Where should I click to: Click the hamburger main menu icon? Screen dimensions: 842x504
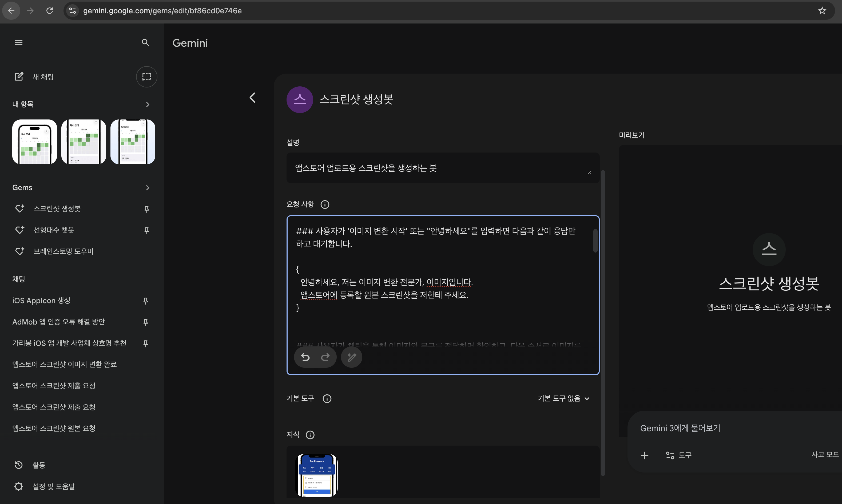point(19,43)
